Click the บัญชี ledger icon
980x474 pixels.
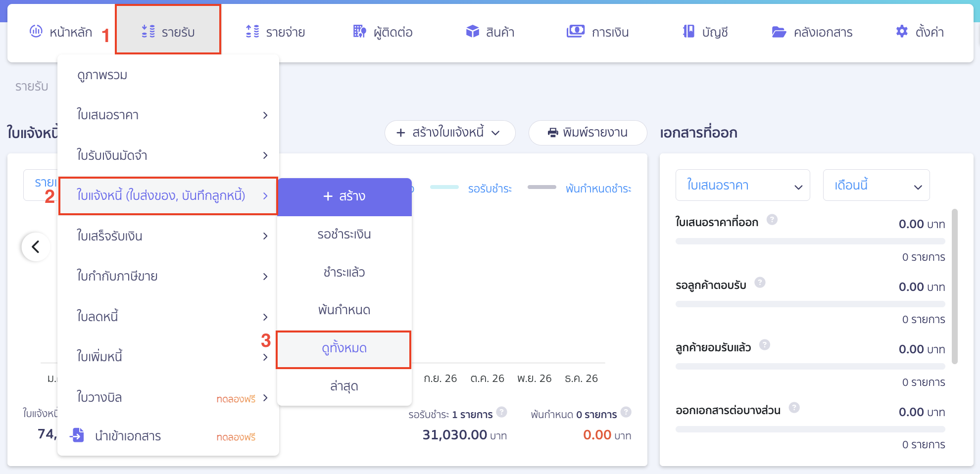pyautogui.click(x=688, y=31)
